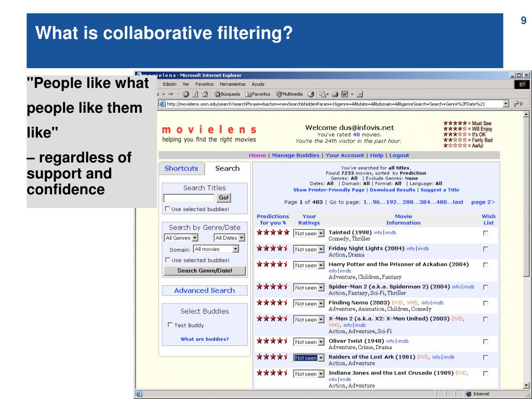This screenshot has width=532, height=399.
Task: Open the rating dropdown for Indiana Jones
Action: [x=309, y=374]
